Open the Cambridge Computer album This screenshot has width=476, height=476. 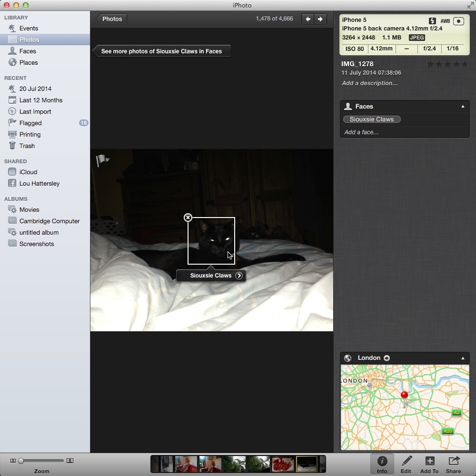[x=49, y=221]
